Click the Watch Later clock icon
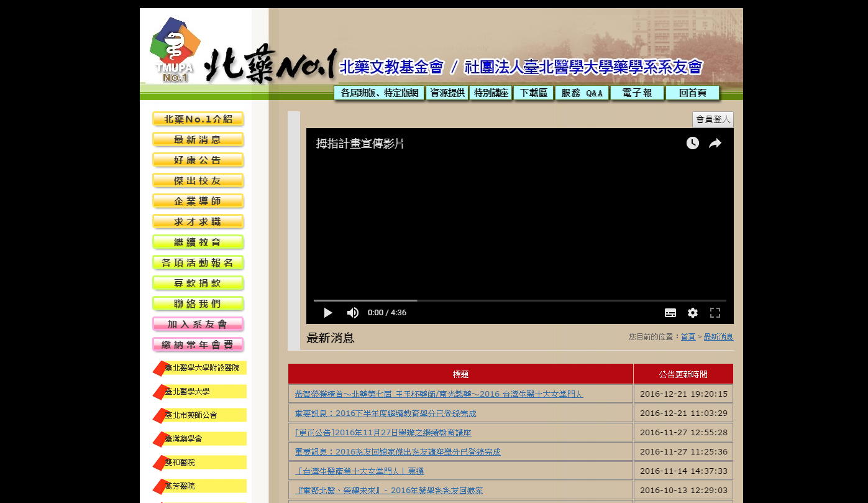 (x=693, y=144)
